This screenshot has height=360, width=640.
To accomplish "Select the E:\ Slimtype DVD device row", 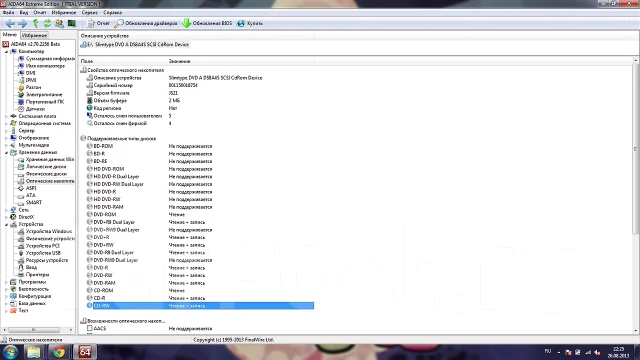I will pos(135,44).
